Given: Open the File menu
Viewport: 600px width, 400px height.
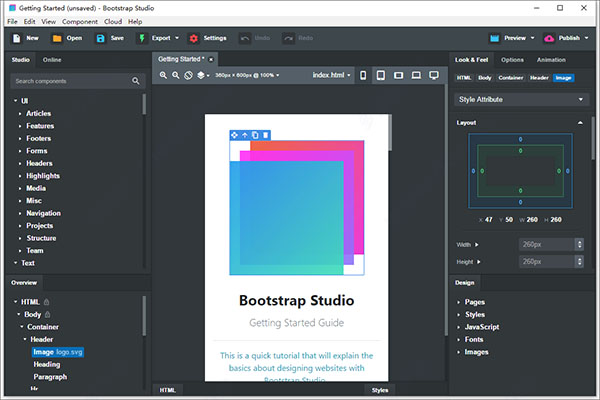Looking at the screenshot, I should 12,22.
